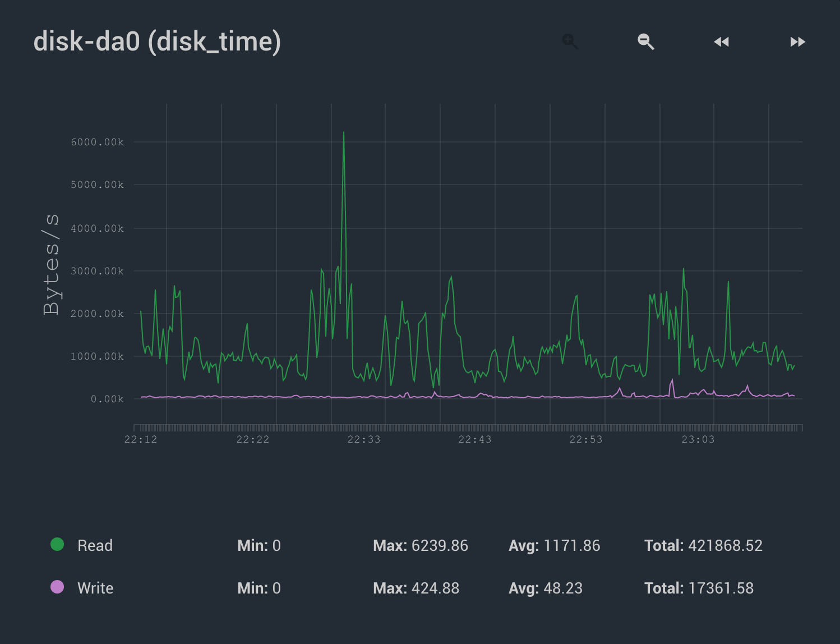The image size is (840, 644).
Task: Click the green Read legend dot
Action: (57, 544)
